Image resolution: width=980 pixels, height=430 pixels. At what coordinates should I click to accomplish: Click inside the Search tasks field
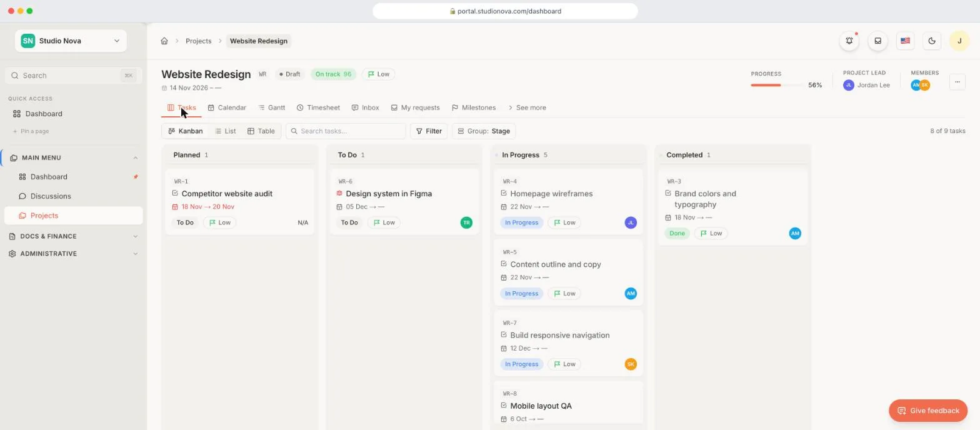tap(346, 131)
